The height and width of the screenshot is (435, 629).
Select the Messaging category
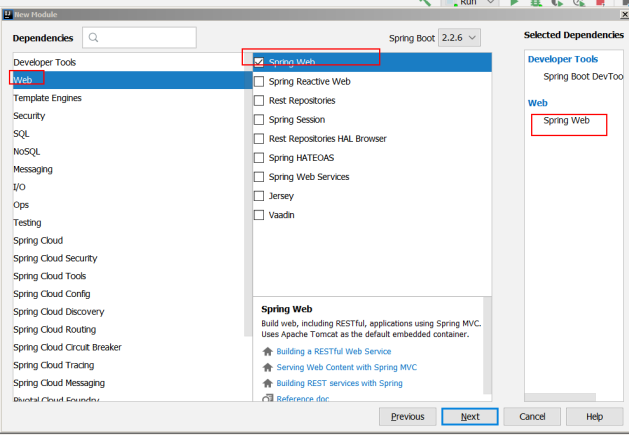coord(128,169)
